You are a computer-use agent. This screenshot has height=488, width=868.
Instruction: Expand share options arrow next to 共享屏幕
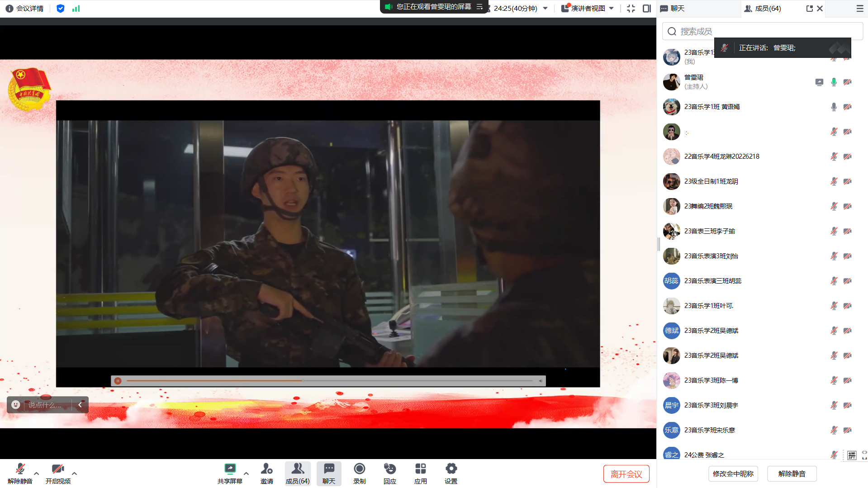tap(246, 474)
